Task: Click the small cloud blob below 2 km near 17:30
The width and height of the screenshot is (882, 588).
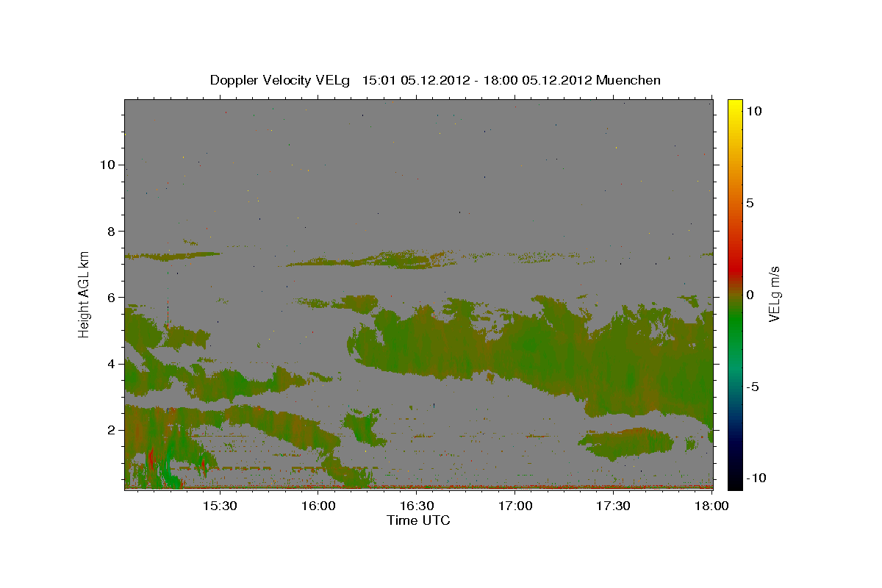Action: 625,443
